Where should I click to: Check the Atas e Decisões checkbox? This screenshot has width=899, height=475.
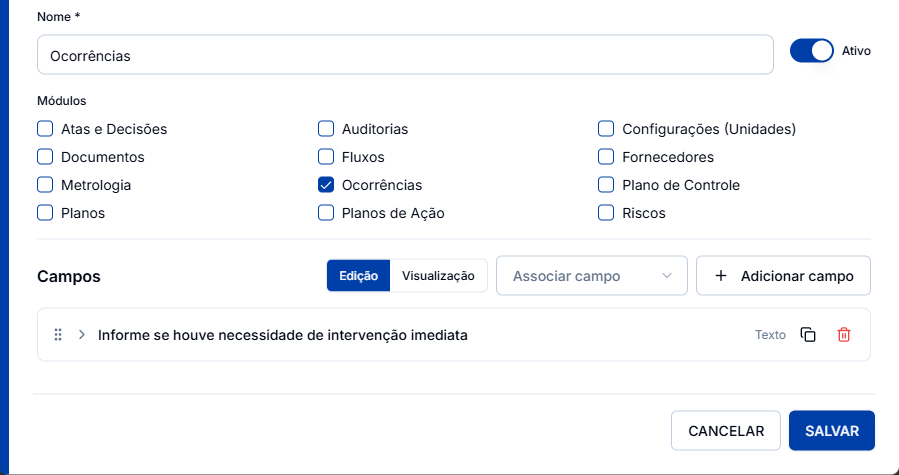[45, 129]
